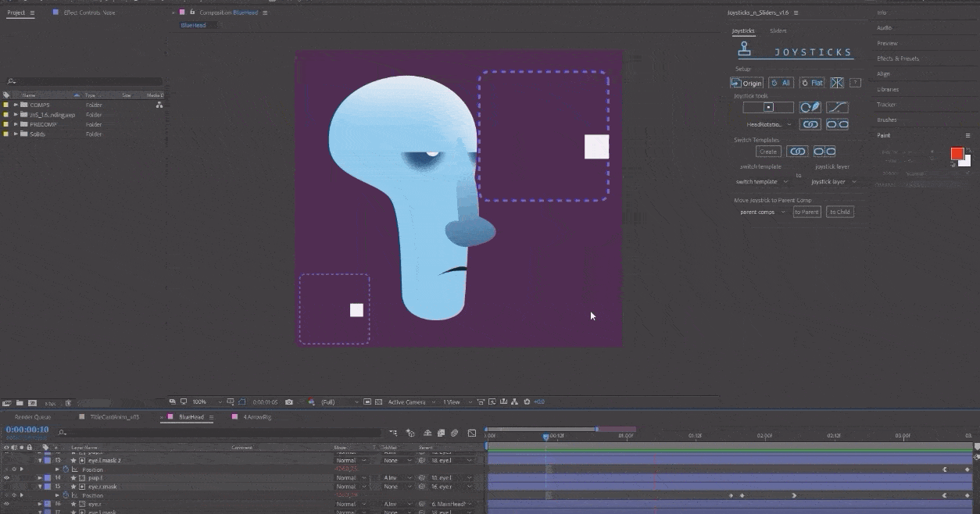
Task: Click the to Parent button
Action: coord(807,212)
